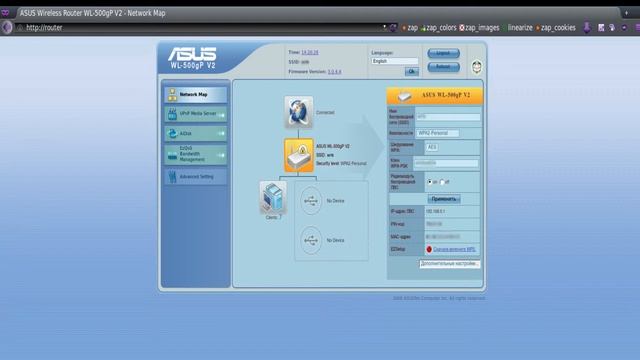Screen dimensions: 640x360
Task: Click the browser app icon near address bar
Action: point(7,27)
